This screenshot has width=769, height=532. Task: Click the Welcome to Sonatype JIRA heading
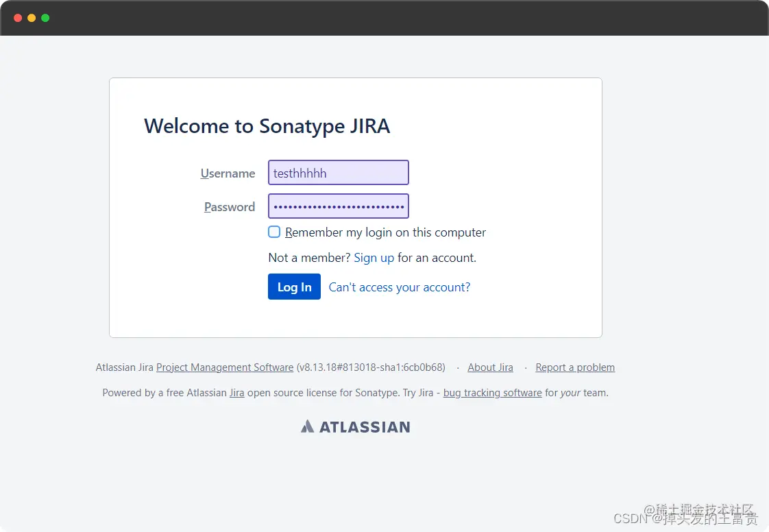(267, 126)
